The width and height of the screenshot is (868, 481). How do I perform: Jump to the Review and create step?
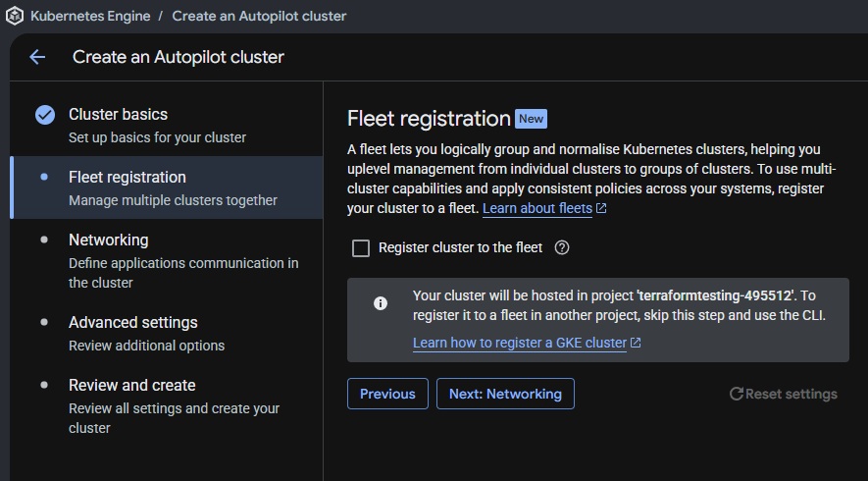pyautogui.click(x=166, y=405)
